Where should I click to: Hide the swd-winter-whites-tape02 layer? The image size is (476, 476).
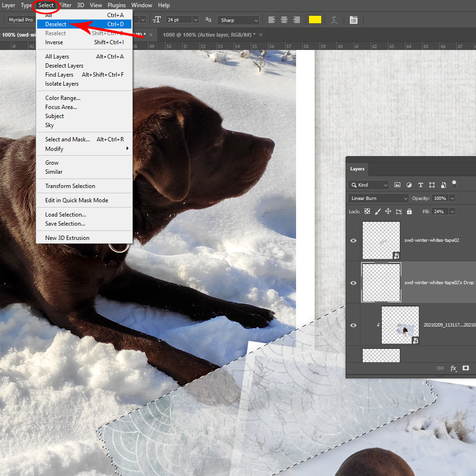pyautogui.click(x=353, y=240)
